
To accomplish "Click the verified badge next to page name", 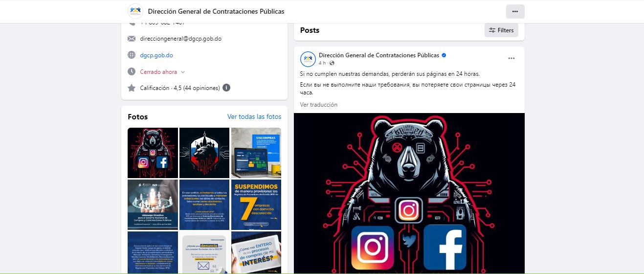I will coord(444,55).
